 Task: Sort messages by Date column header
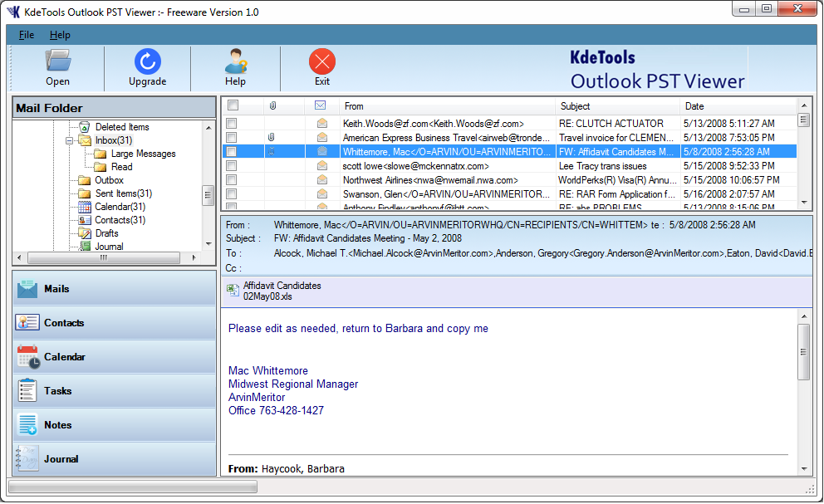point(738,105)
